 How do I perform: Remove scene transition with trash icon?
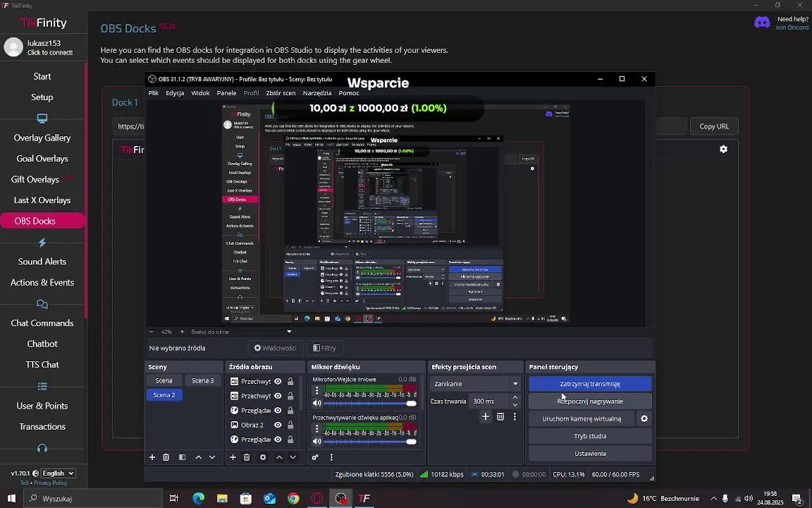[x=500, y=417]
